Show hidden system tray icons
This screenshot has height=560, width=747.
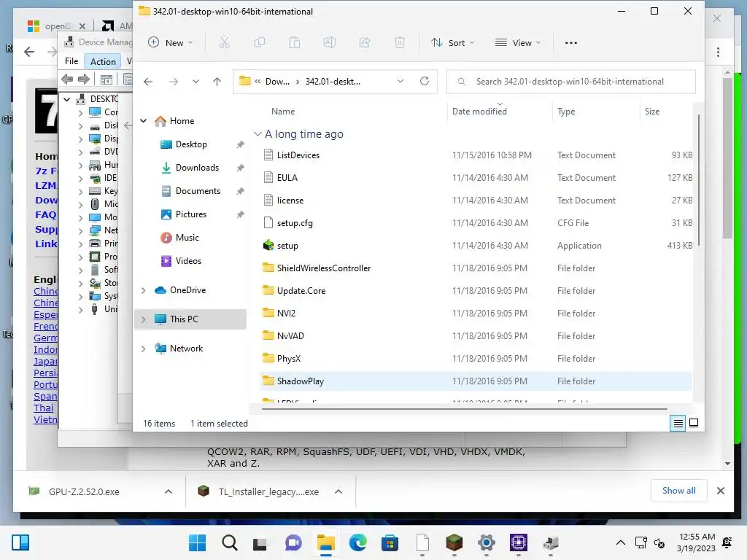(x=621, y=542)
